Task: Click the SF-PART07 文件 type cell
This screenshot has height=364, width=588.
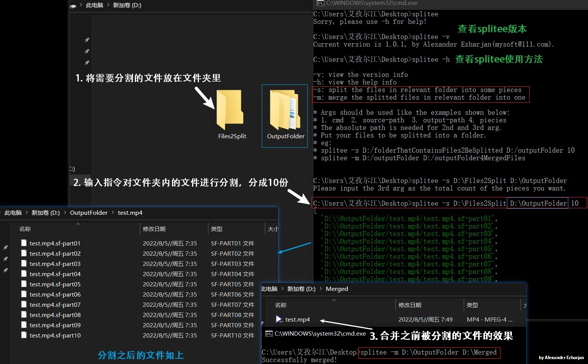Action: click(x=233, y=305)
